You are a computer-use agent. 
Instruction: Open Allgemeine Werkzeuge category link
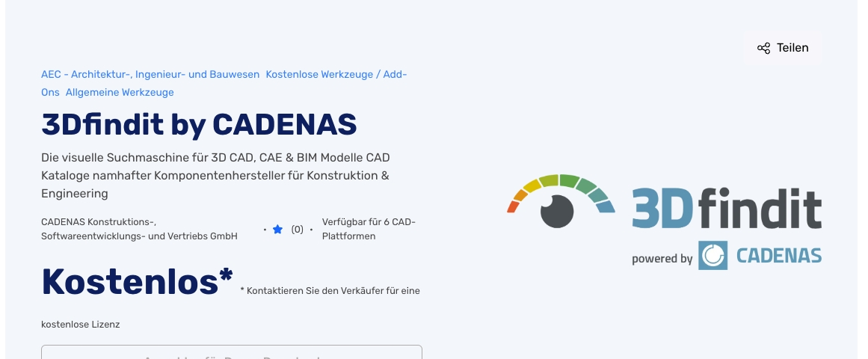click(120, 92)
